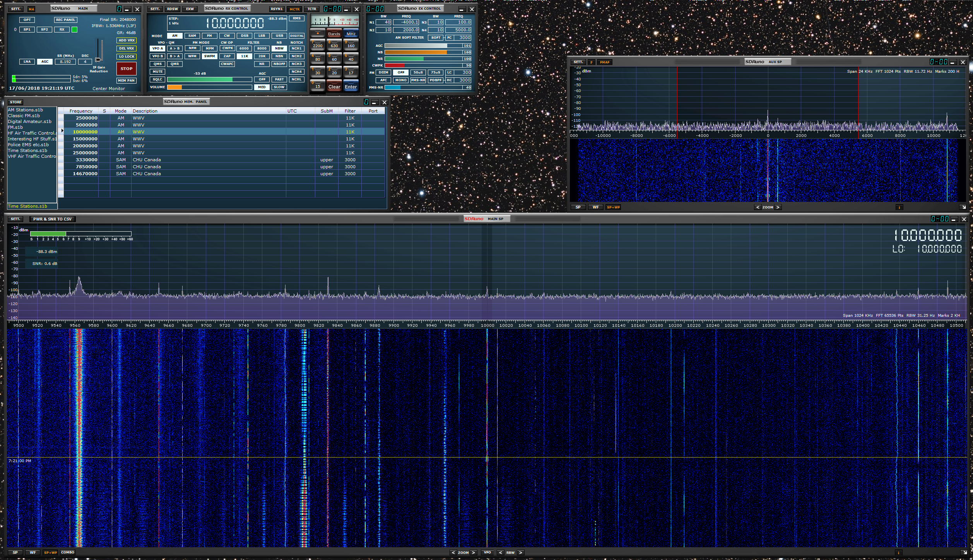973x560 pixels.
Task: Open SETT. in RX Control window
Action: coord(155,9)
